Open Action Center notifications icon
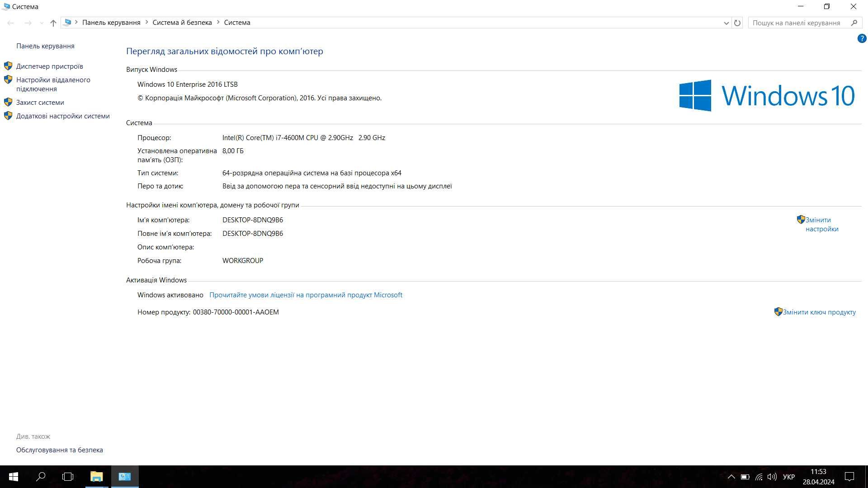868x488 pixels. tap(849, 477)
